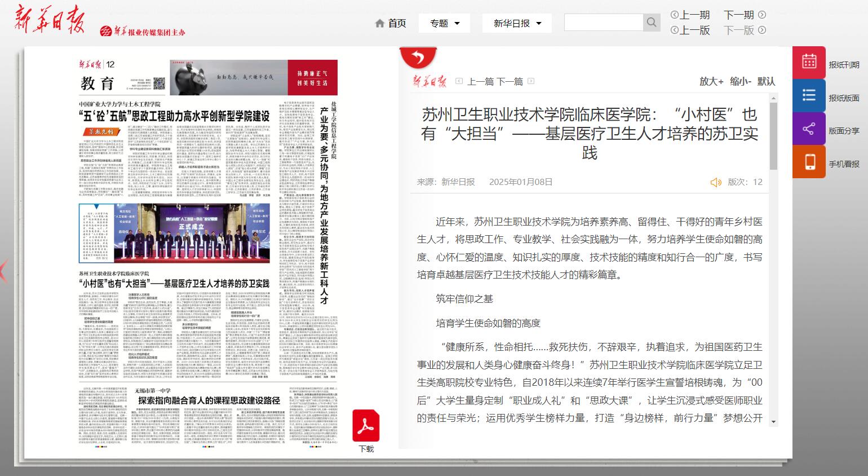Click the 筑牢信仰之基 subheading
Image resolution: width=868 pixels, height=476 pixels.
pos(464,299)
